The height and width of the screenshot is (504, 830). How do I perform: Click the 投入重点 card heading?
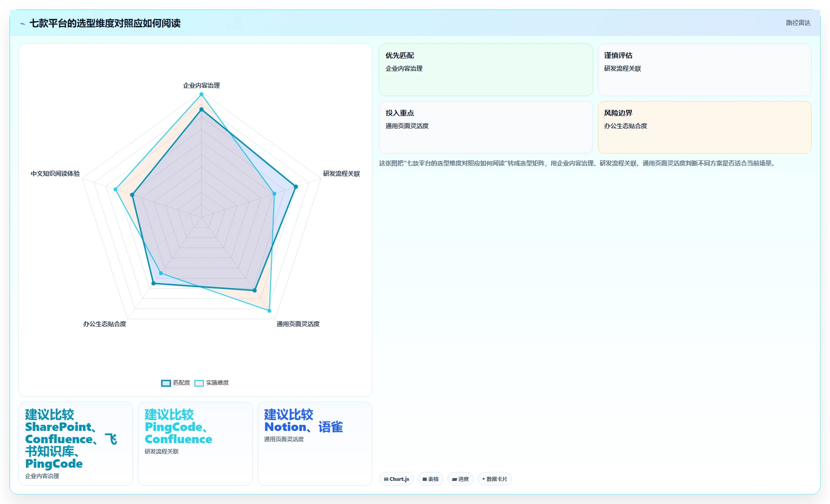400,113
